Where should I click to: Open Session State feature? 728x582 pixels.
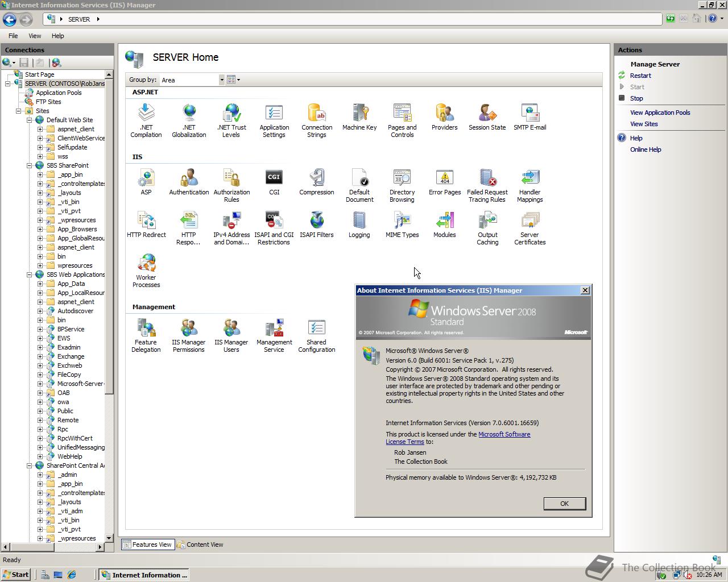[487, 117]
